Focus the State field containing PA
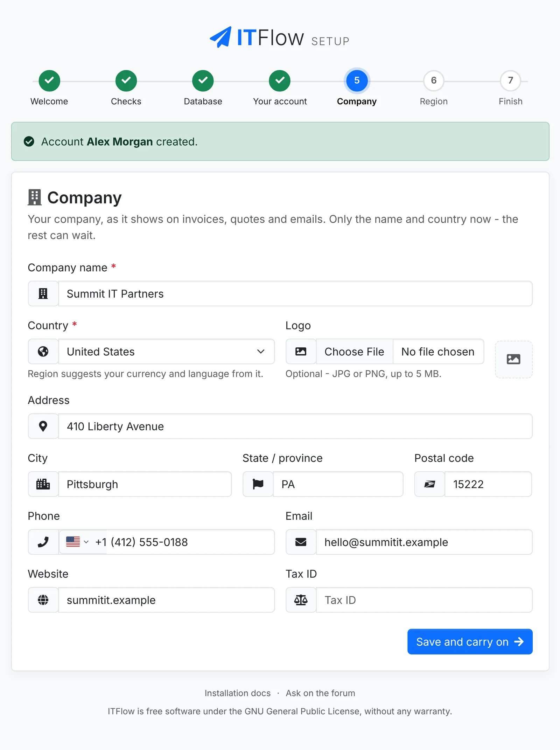This screenshot has width=560, height=750. click(x=338, y=484)
